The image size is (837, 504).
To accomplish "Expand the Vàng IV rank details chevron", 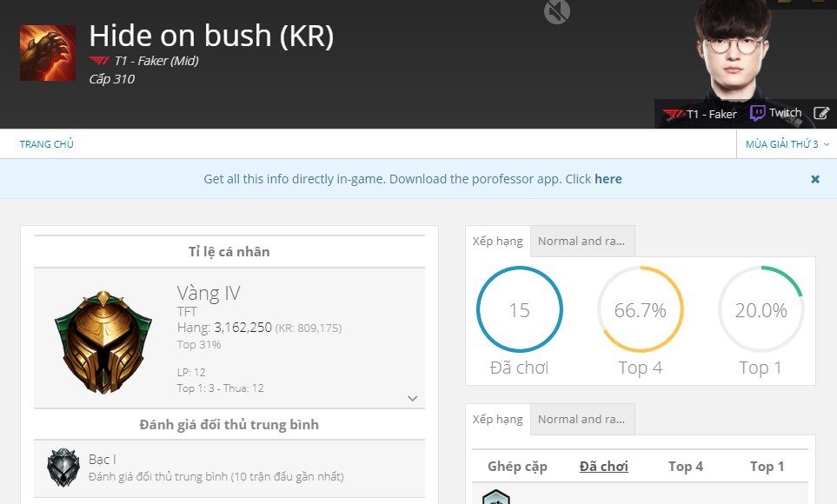I will [x=412, y=398].
